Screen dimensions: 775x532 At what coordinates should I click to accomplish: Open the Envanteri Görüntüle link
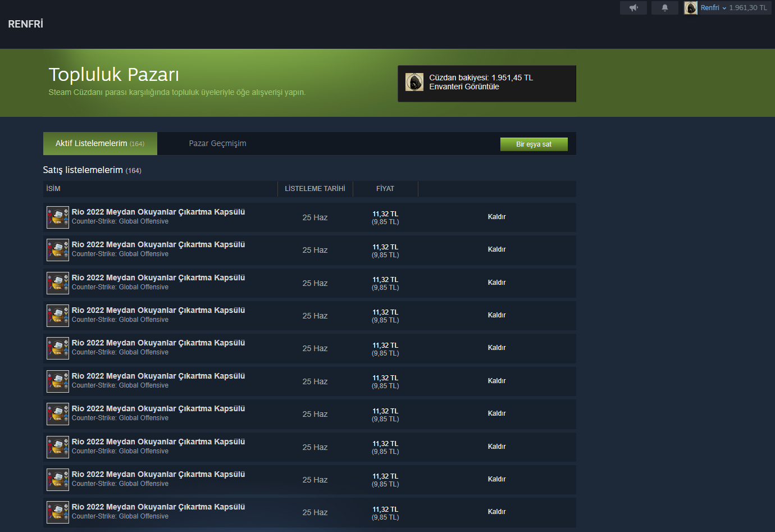coord(464,87)
